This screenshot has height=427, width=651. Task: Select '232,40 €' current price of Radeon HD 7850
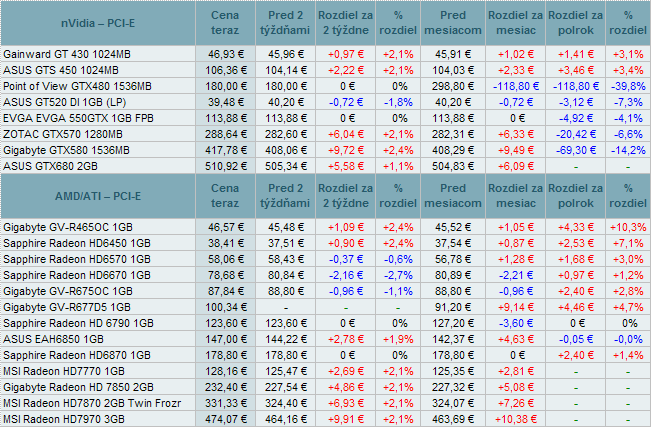pos(226,388)
